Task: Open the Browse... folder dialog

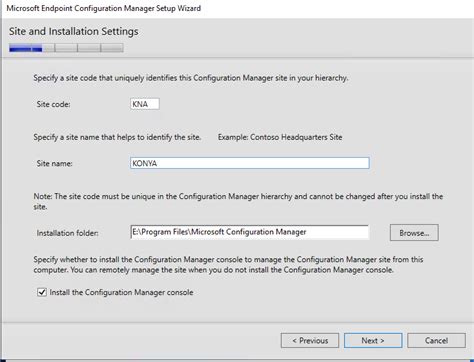Action: tap(414, 233)
